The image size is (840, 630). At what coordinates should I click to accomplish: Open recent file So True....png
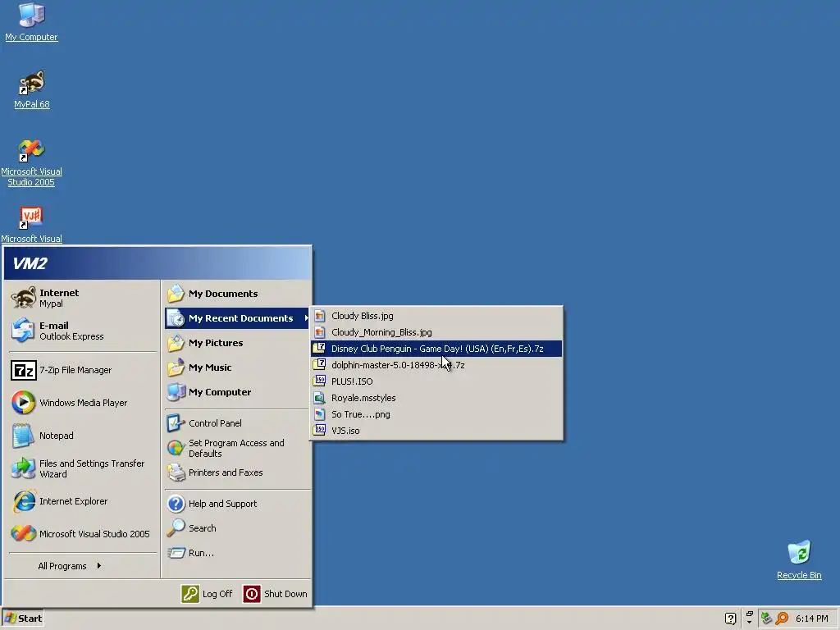click(x=436, y=414)
